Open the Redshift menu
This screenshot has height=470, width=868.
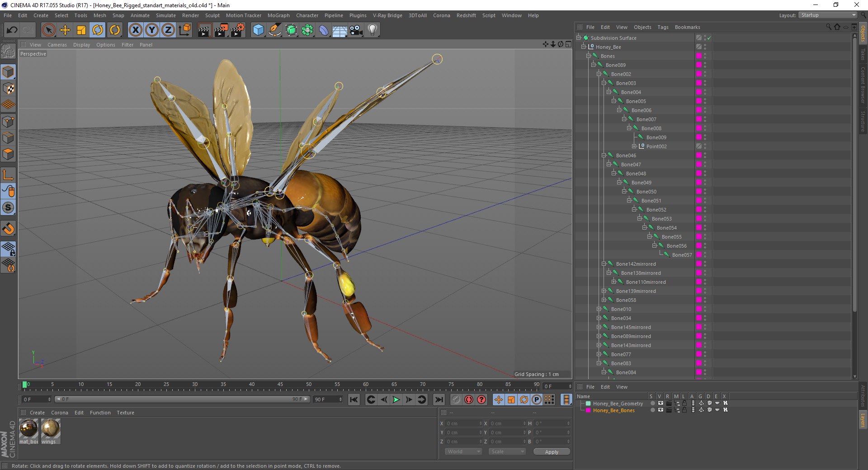pos(466,15)
